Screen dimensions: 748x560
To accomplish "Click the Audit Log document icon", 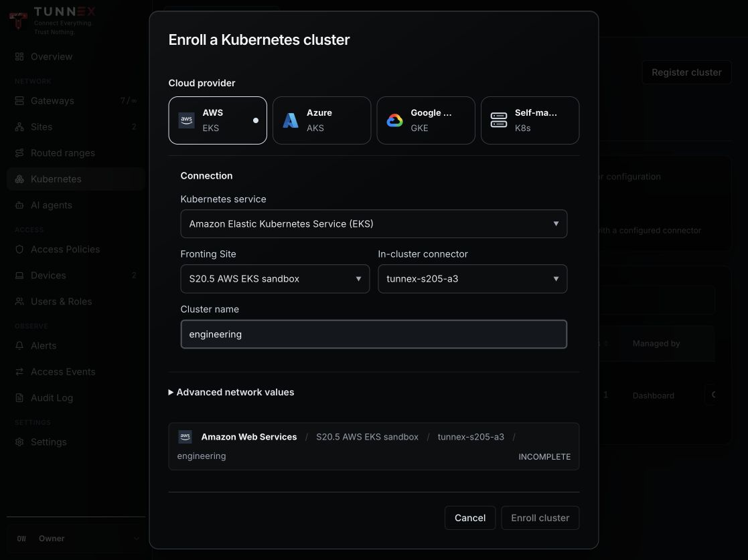I will (x=19, y=398).
